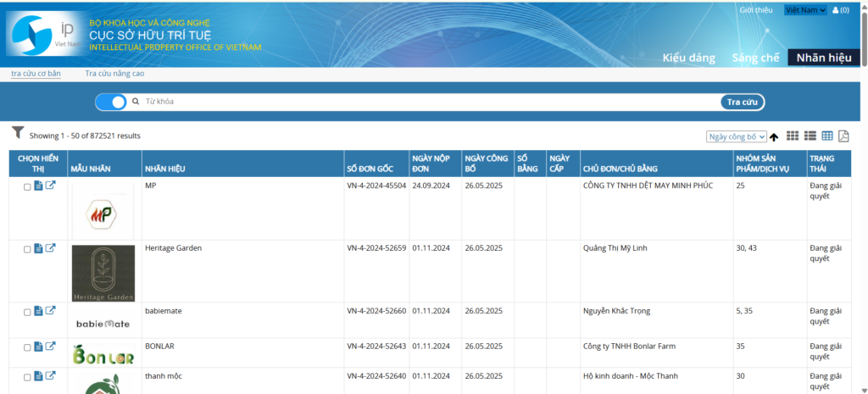Viewport: 868px width, 394px height.
Task: Click owner Quảng Thị Mỹ Linh
Action: tap(615, 248)
